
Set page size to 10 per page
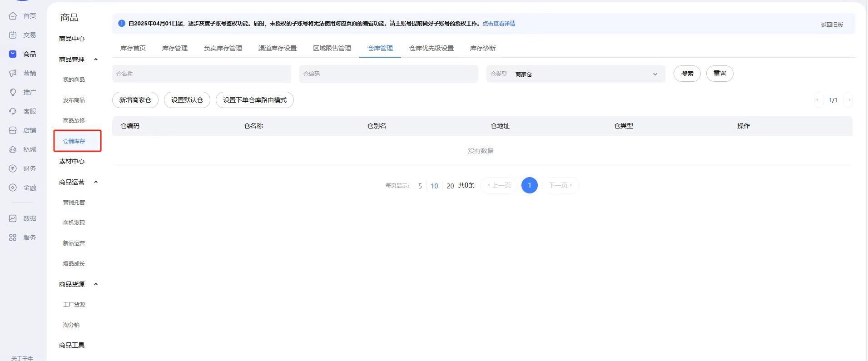pyautogui.click(x=435, y=186)
